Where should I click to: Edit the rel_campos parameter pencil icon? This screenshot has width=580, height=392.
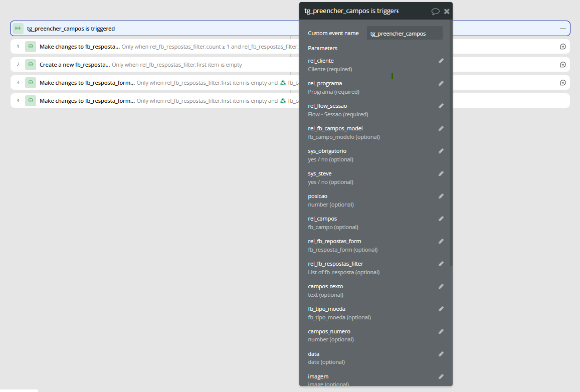pos(441,219)
